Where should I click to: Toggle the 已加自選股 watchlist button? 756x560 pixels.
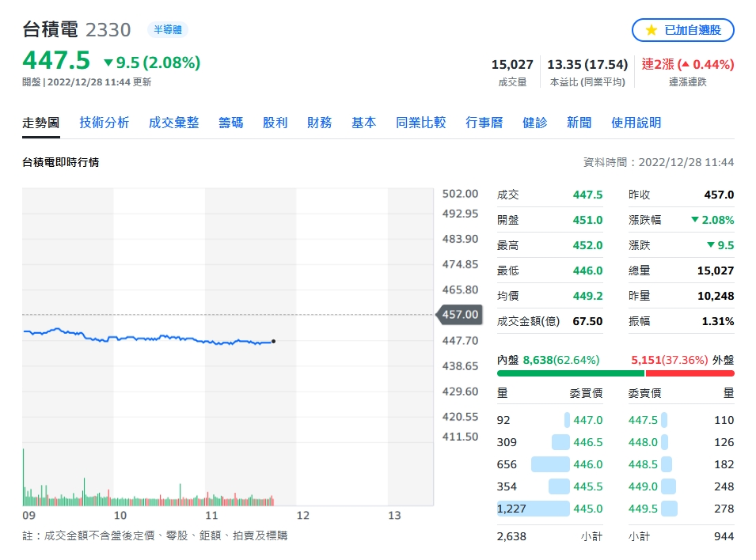[x=682, y=30]
